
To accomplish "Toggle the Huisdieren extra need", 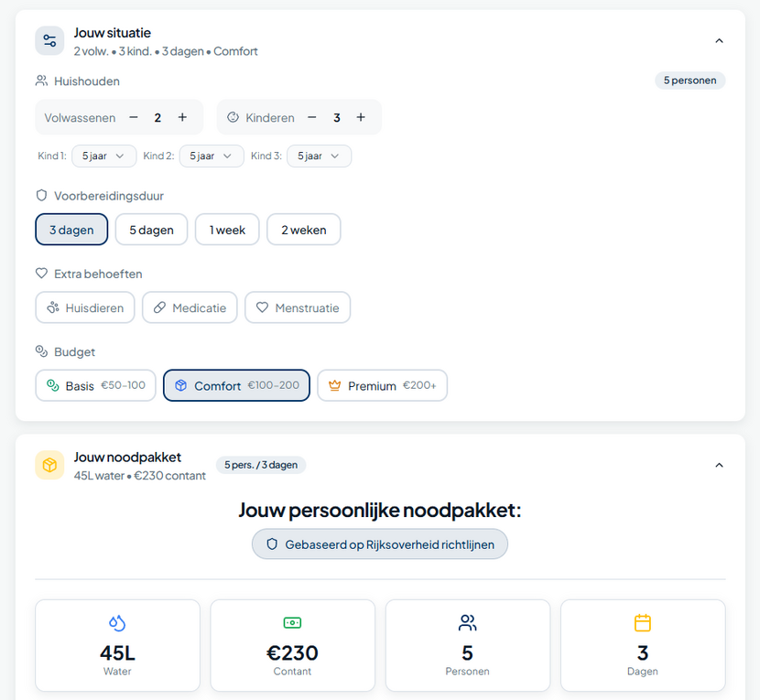I will coord(85,308).
